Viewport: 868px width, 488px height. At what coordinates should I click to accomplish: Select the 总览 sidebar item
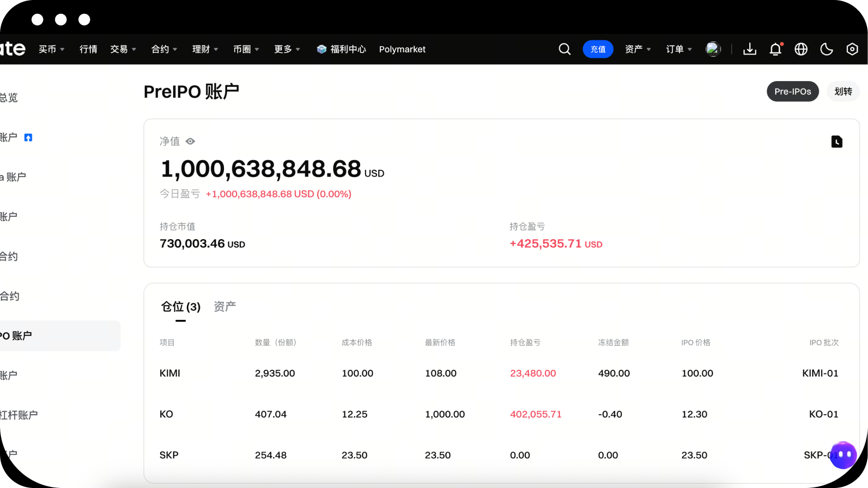pyautogui.click(x=8, y=98)
